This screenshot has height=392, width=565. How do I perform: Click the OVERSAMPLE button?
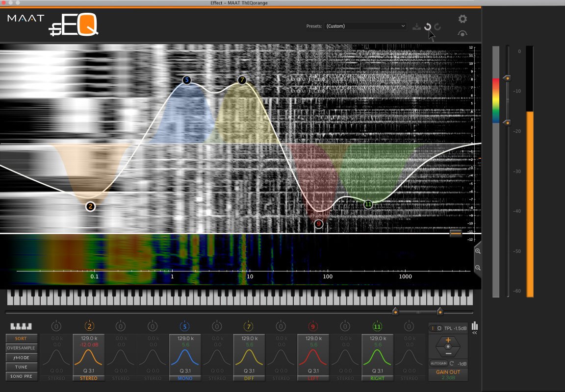coord(21,348)
